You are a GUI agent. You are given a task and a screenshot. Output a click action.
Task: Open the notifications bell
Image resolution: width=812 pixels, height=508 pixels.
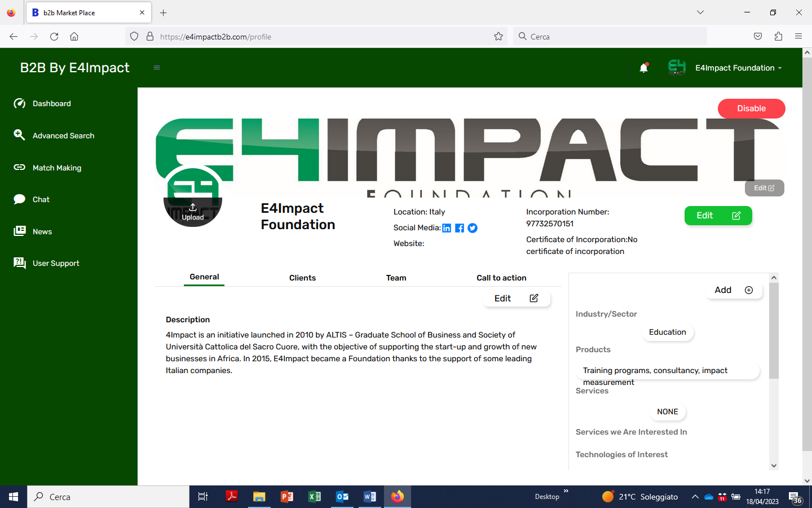[643, 68]
